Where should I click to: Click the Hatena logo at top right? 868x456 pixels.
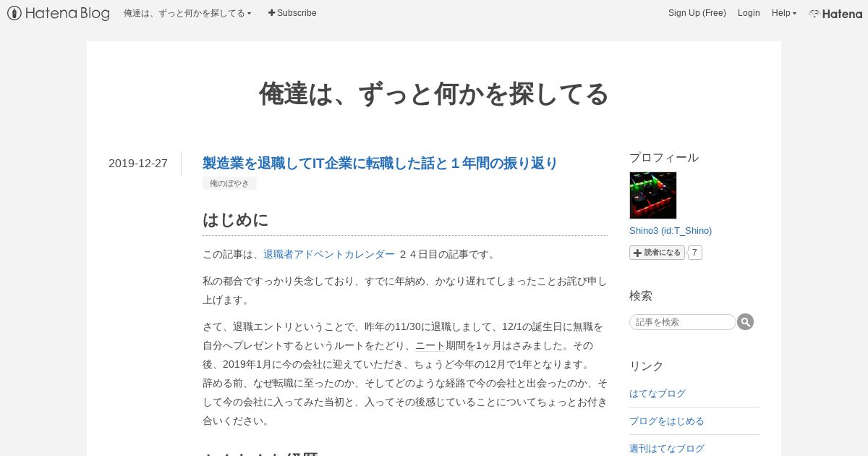click(x=835, y=13)
